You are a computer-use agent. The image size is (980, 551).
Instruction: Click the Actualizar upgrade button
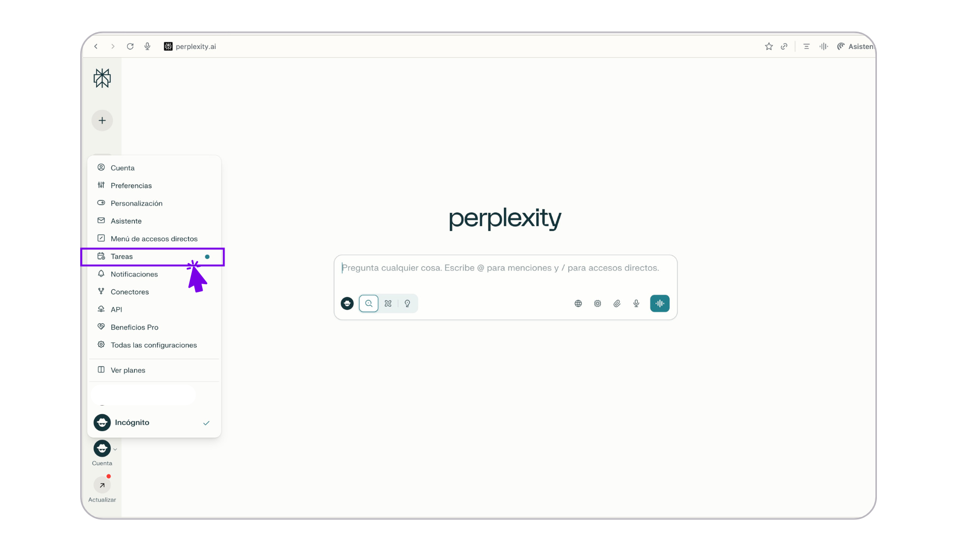tap(102, 486)
